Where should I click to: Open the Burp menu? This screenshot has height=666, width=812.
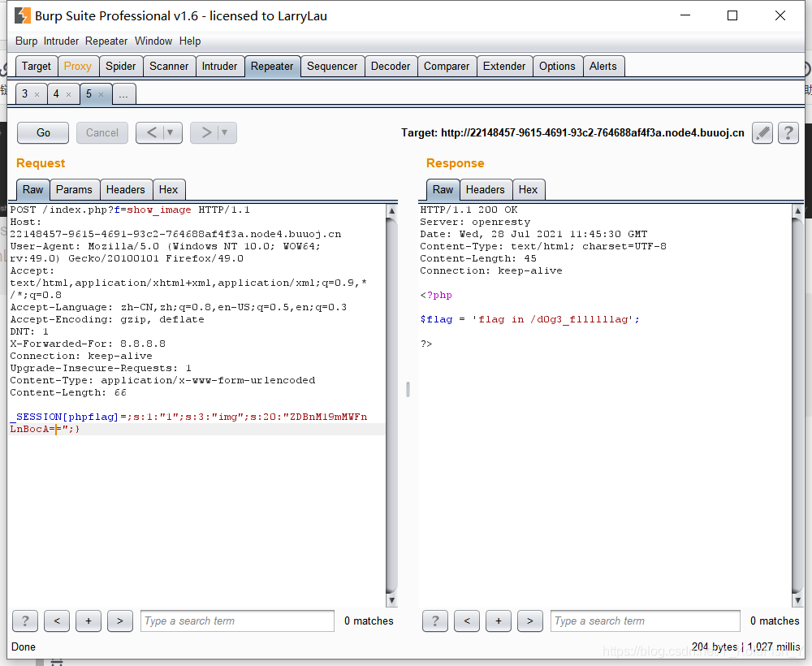27,41
